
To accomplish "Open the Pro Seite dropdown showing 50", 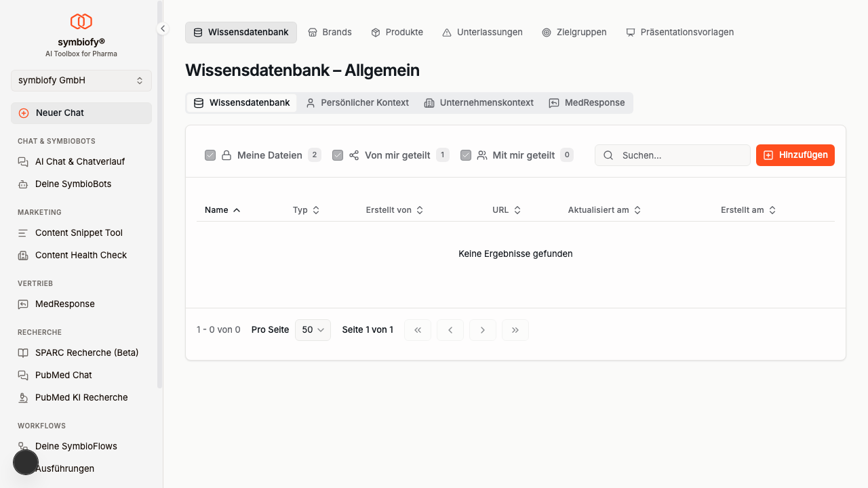I will click(x=313, y=330).
